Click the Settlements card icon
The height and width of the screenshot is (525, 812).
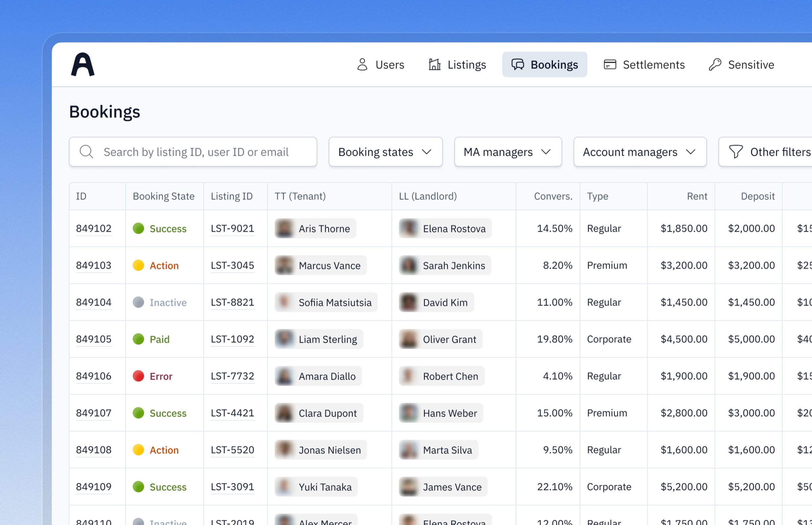point(610,64)
